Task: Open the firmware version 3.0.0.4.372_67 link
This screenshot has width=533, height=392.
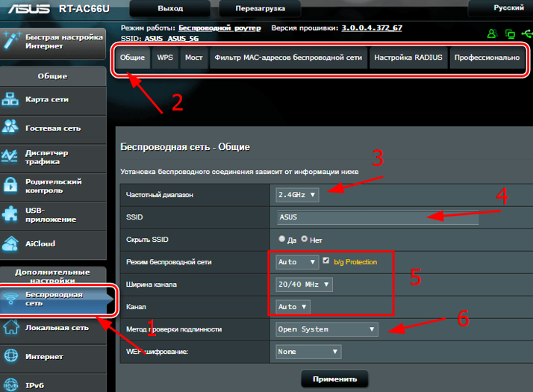Action: 372,28
